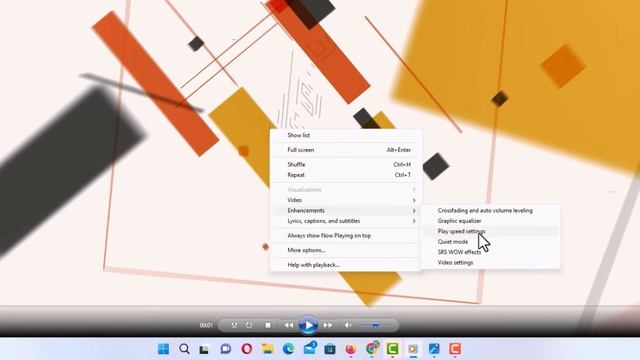Open Video settings enhancement
Screen dimensions: 640x360
pos(490,262)
